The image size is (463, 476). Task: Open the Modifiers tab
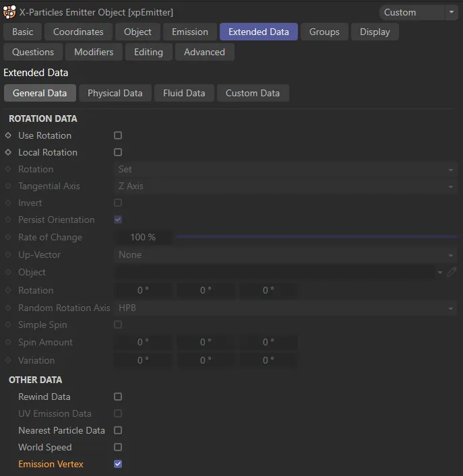coord(94,53)
